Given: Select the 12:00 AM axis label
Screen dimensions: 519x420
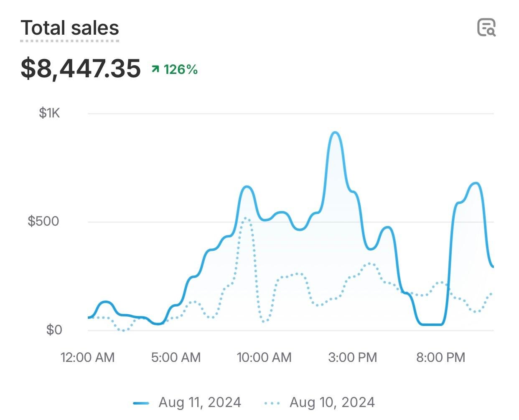Looking at the screenshot, I should click(87, 358).
